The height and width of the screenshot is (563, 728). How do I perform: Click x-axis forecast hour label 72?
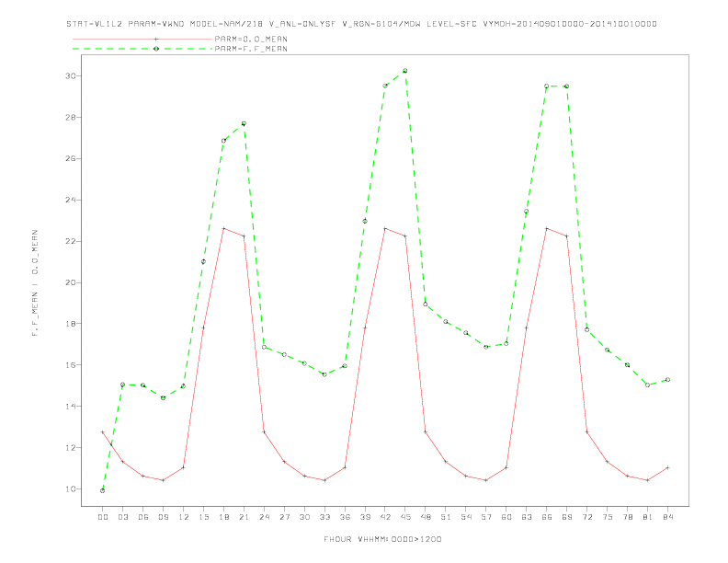(x=587, y=517)
